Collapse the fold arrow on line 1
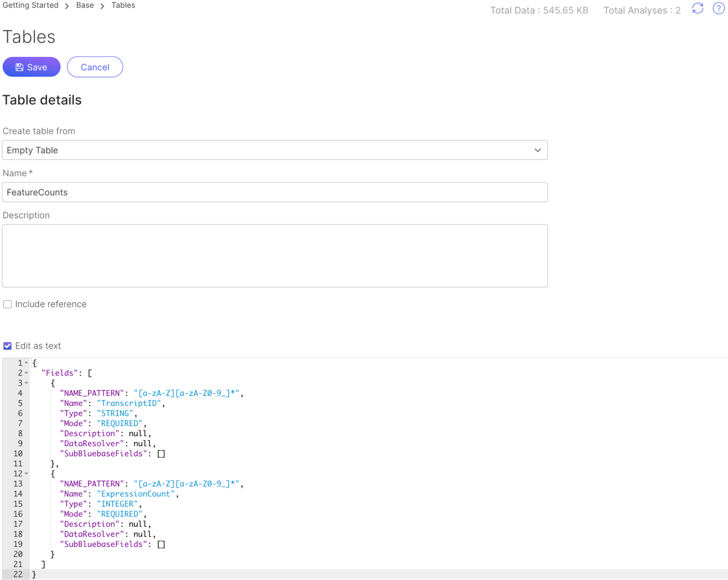The height and width of the screenshot is (580, 728). (26, 363)
